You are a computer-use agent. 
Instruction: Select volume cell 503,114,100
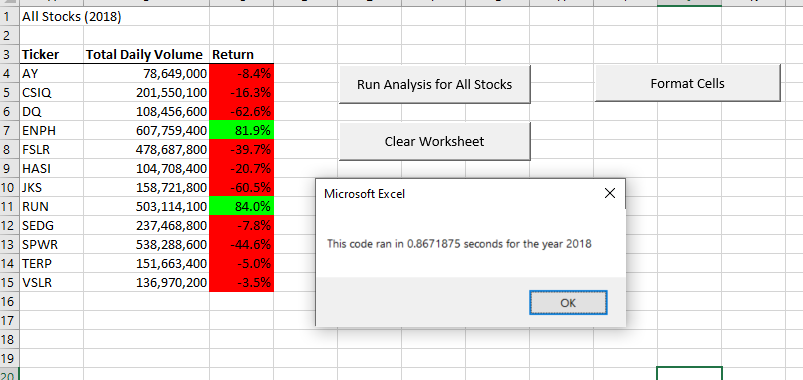pos(146,206)
